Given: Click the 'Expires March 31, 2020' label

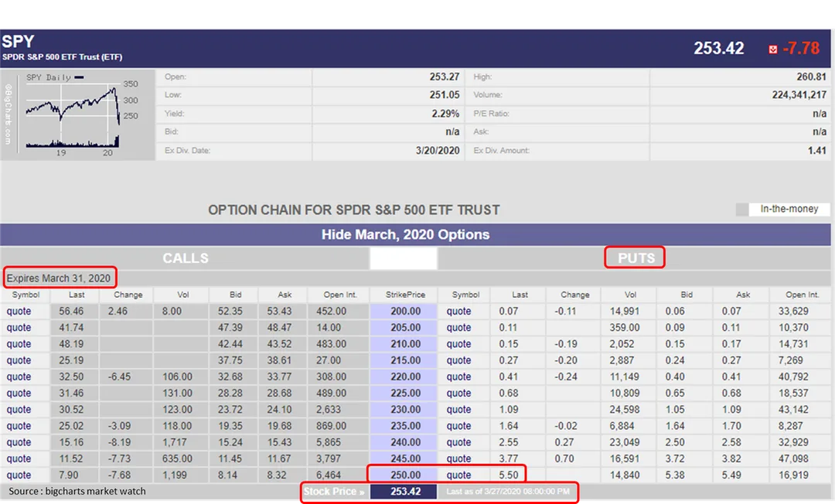Looking at the screenshot, I should pos(59,278).
